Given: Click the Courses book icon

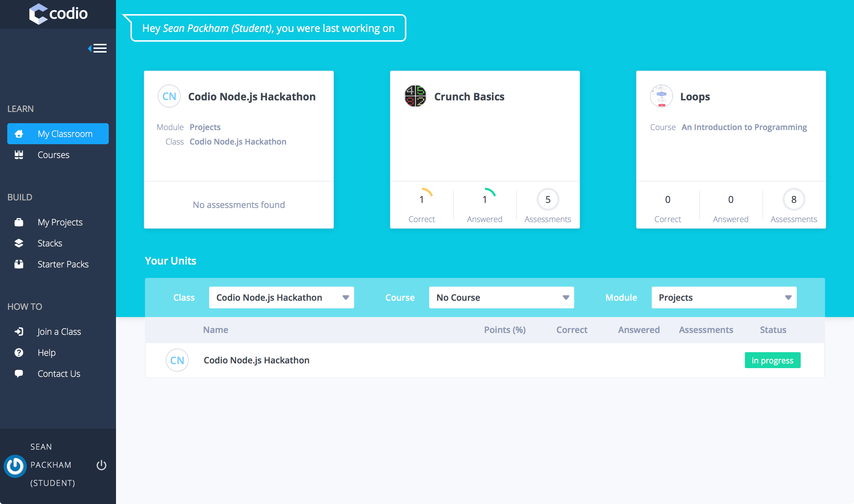Looking at the screenshot, I should pyautogui.click(x=18, y=154).
